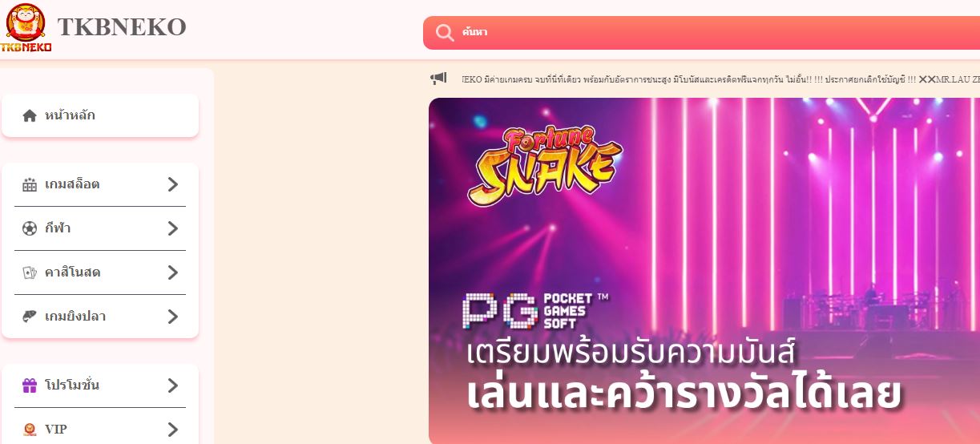Open the Fortune Snake PG banner
The height and width of the screenshot is (444, 980).
tap(704, 271)
